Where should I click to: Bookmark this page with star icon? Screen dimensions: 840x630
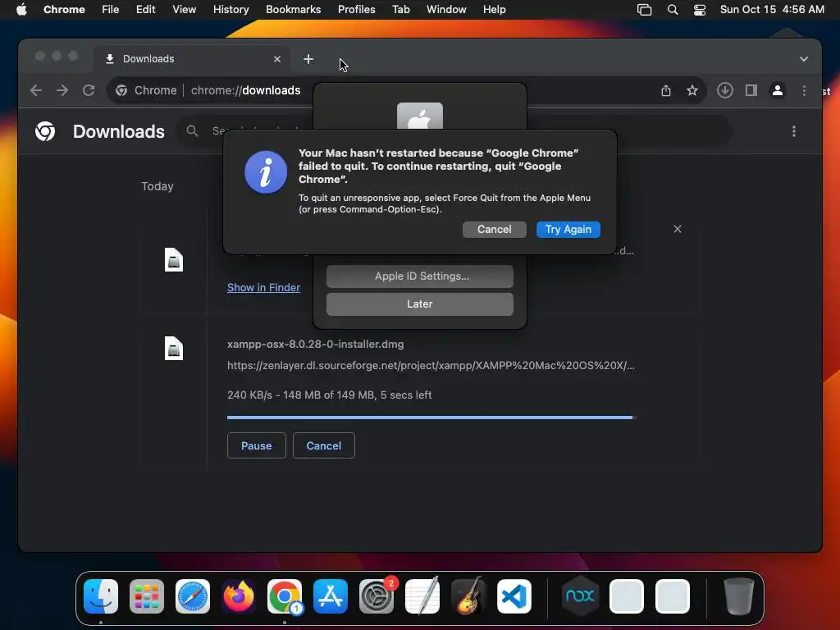(692, 90)
